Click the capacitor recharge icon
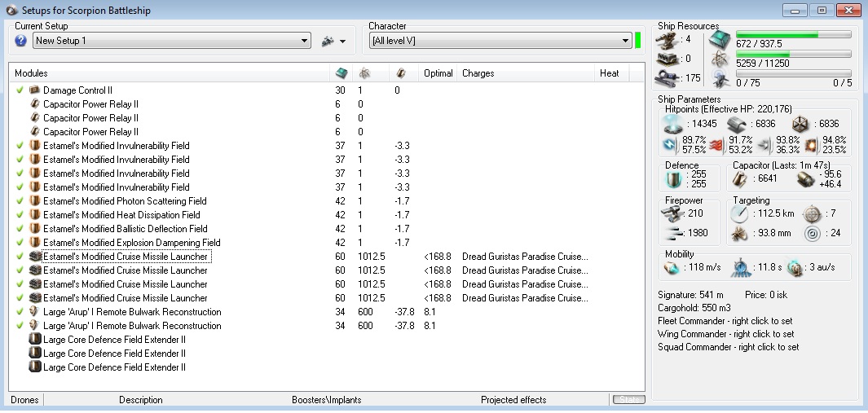This screenshot has height=413, width=868. [x=807, y=179]
